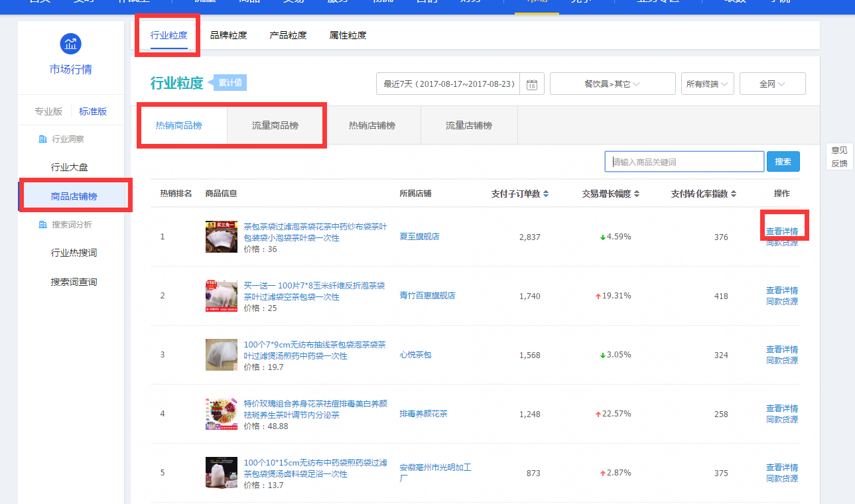Sort by 支付子订单数 column arrows
The image size is (855, 504).
(546, 194)
